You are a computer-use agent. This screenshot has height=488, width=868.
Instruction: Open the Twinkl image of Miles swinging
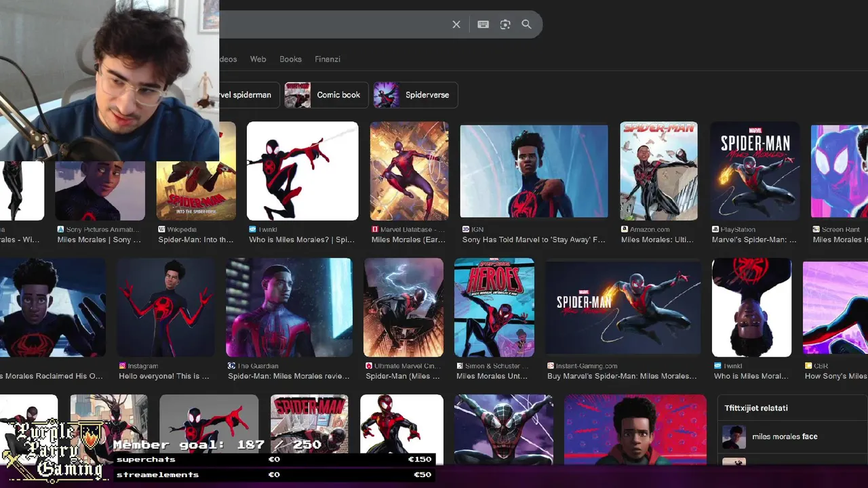(302, 171)
